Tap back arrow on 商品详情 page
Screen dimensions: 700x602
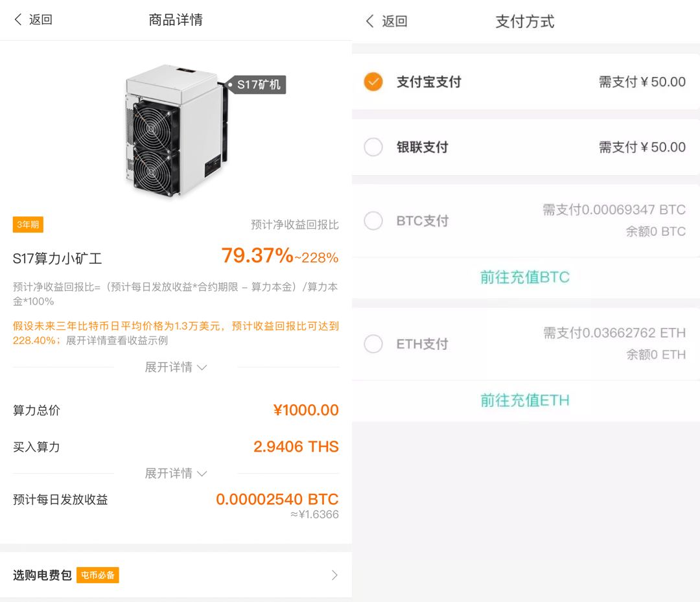coord(18,19)
